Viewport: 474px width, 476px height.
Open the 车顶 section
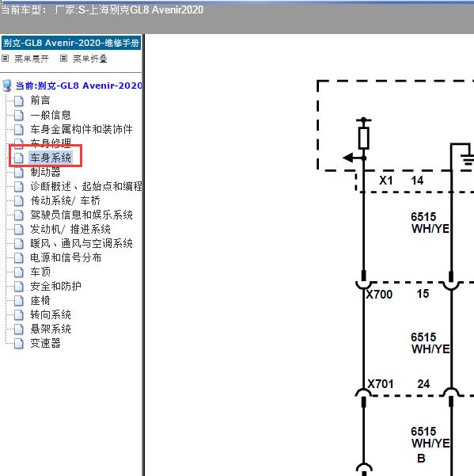point(40,272)
